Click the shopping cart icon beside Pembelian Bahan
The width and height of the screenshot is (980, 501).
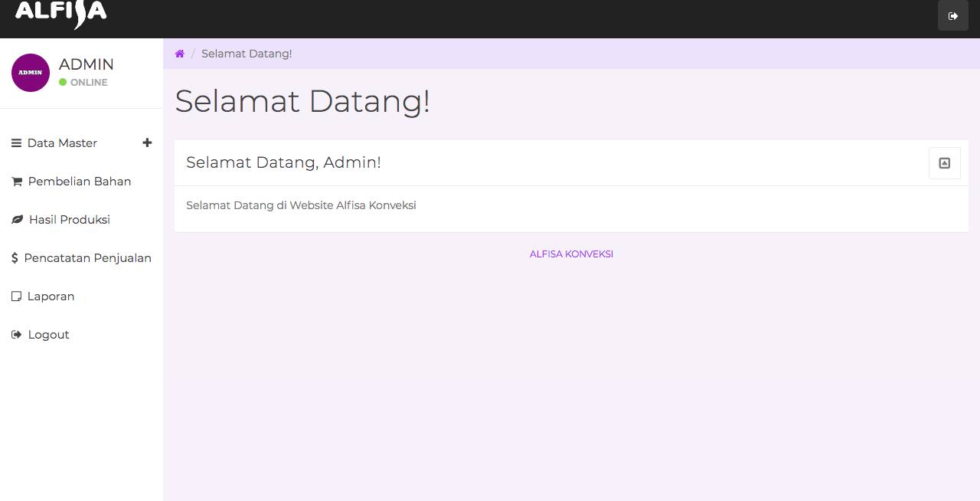(17, 182)
